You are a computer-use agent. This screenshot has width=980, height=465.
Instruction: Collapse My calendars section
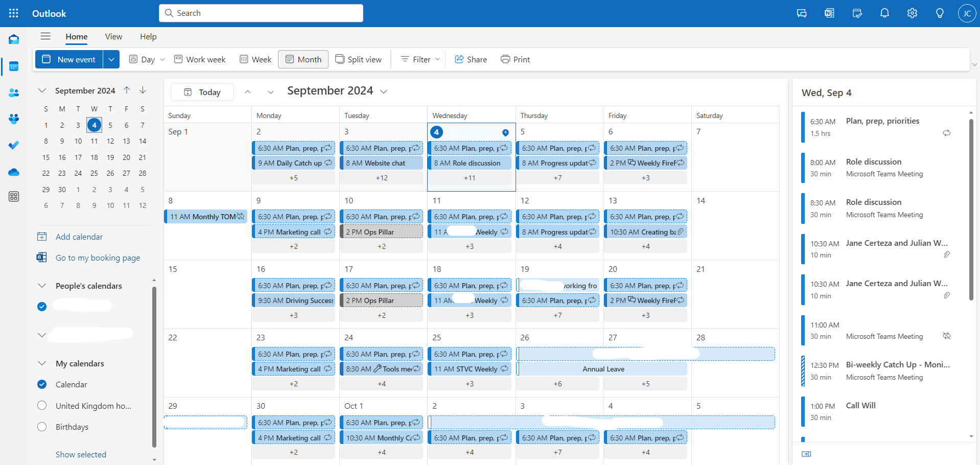[42, 363]
